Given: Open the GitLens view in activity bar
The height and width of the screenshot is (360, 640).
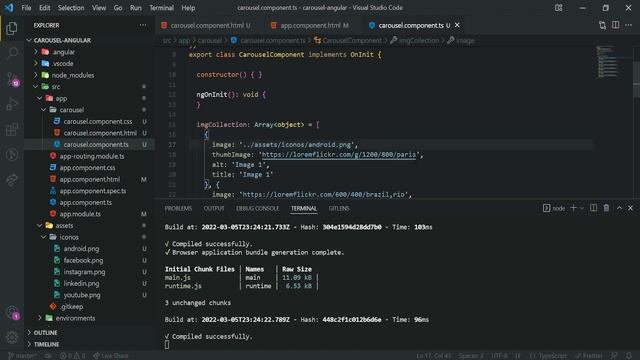Looking at the screenshot, I should click(12, 155).
